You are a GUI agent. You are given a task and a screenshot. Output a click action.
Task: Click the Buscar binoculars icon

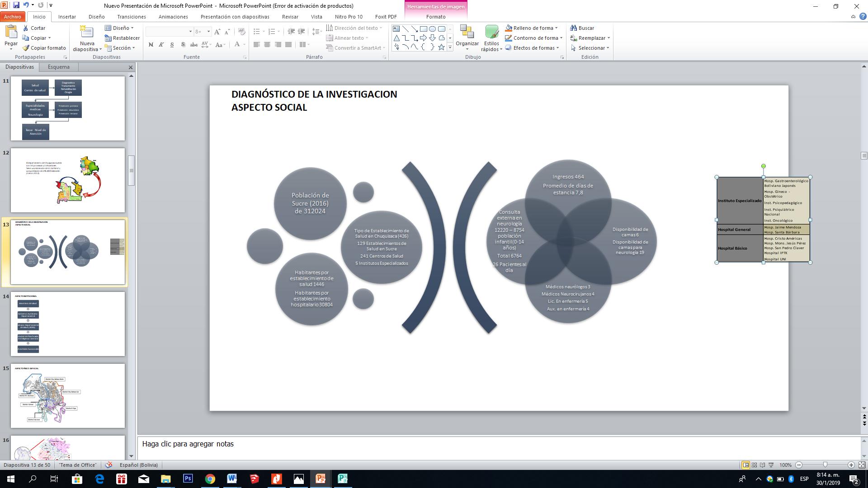pos(574,28)
